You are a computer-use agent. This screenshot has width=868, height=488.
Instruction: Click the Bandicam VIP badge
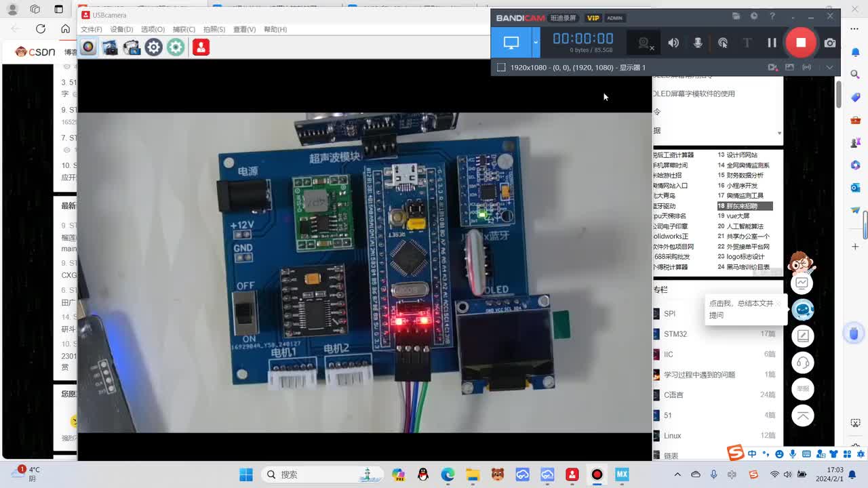tap(593, 18)
